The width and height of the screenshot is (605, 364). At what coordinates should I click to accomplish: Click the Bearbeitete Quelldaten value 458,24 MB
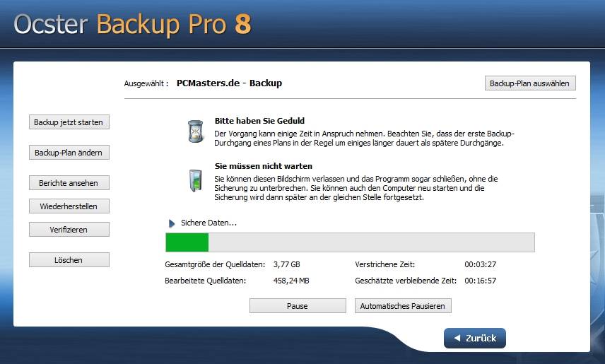(291, 281)
